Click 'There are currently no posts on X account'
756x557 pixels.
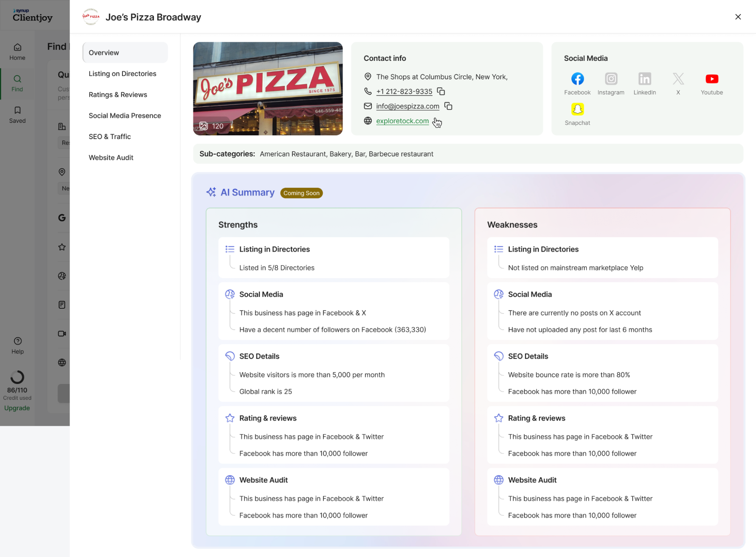574,313
